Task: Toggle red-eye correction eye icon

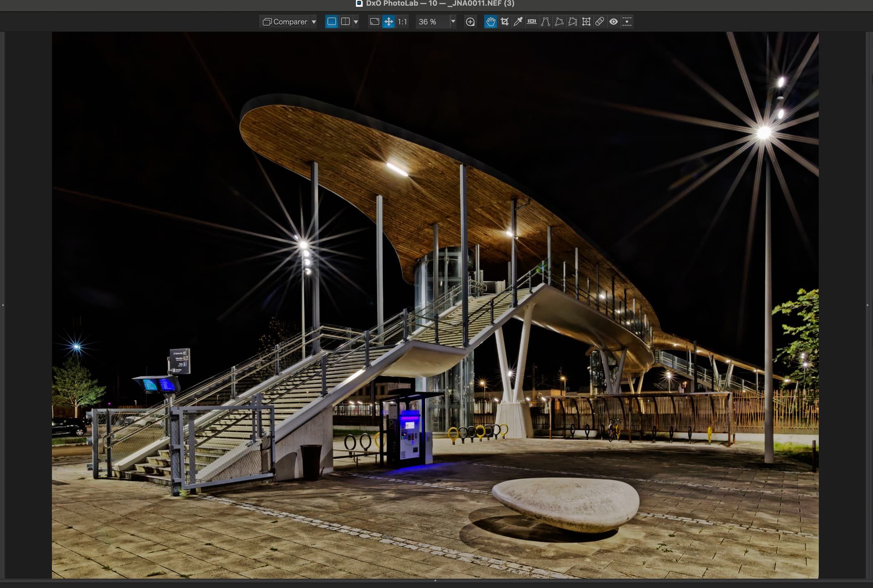Action: coord(613,22)
